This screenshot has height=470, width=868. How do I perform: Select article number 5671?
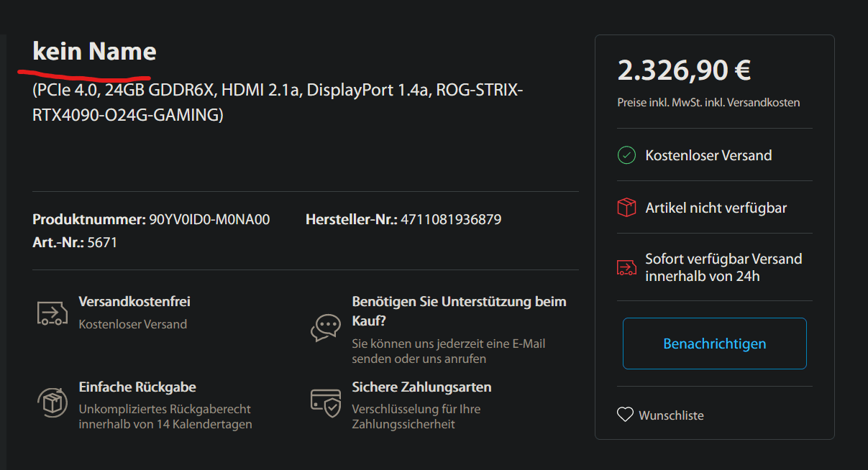pyautogui.click(x=102, y=243)
